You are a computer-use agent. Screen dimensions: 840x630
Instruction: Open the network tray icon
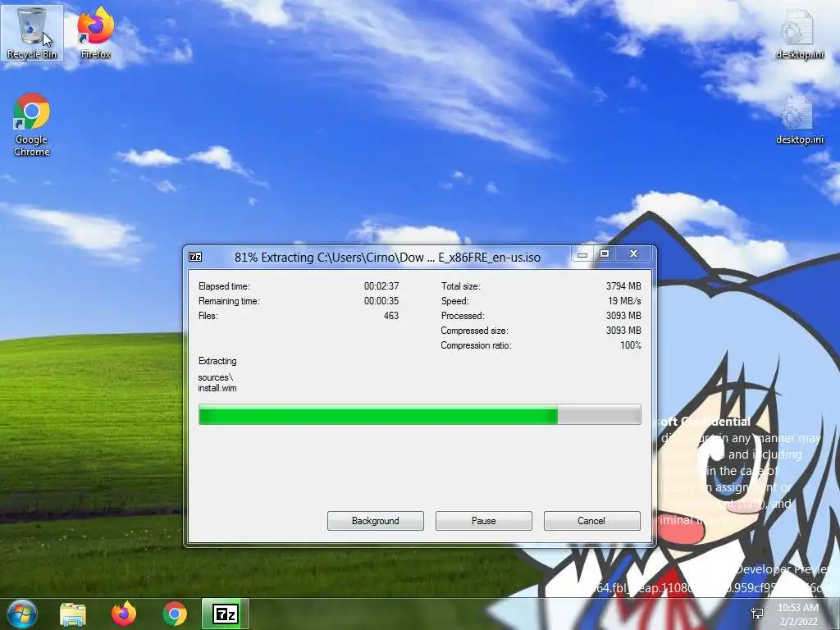[757, 614]
